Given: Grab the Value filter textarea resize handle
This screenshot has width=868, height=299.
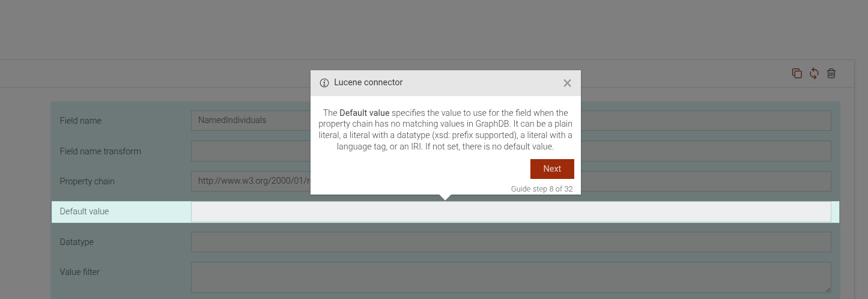Looking at the screenshot, I should point(828,289).
